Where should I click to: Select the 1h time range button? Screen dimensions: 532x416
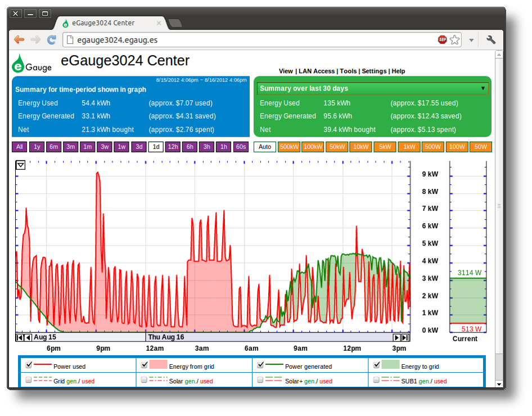click(x=224, y=147)
